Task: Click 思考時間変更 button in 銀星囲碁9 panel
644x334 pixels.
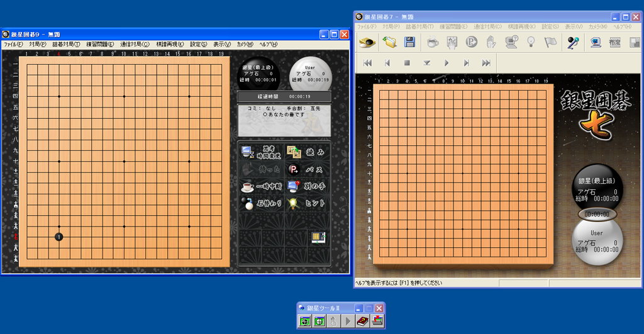Action: (261, 152)
